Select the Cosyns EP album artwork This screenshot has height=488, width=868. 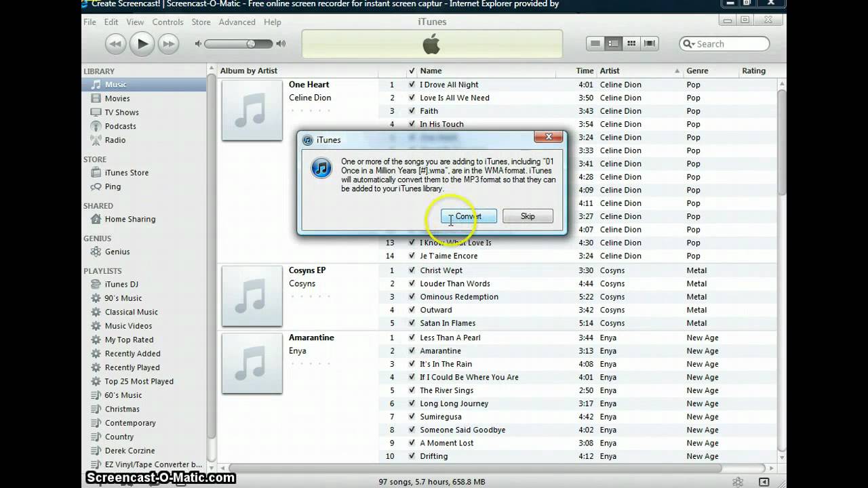252,296
